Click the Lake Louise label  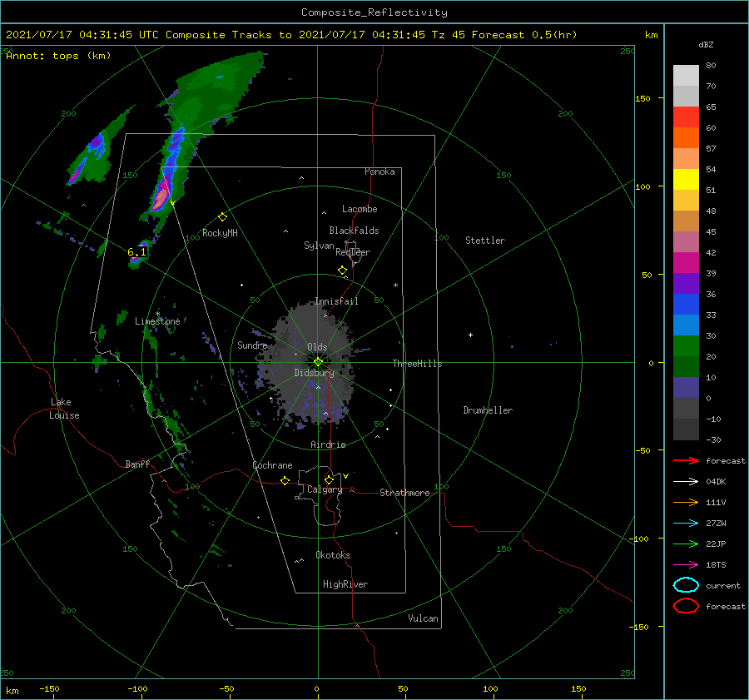pos(64,409)
